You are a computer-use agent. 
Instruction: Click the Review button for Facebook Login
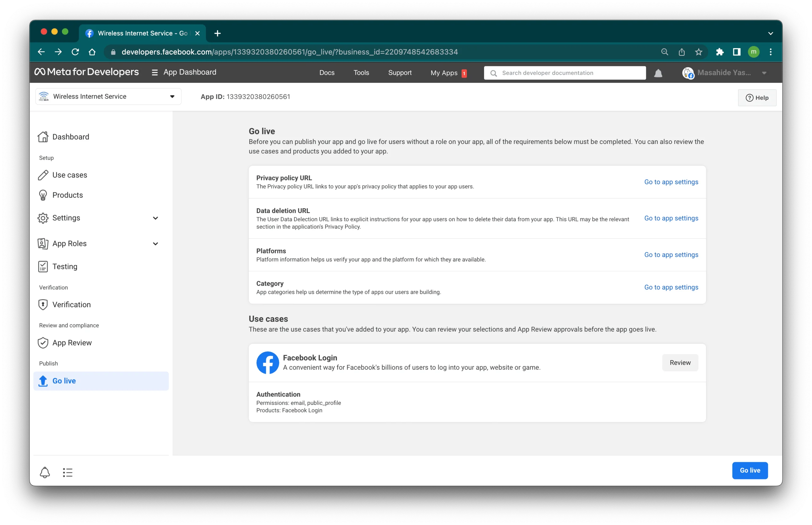coord(680,362)
